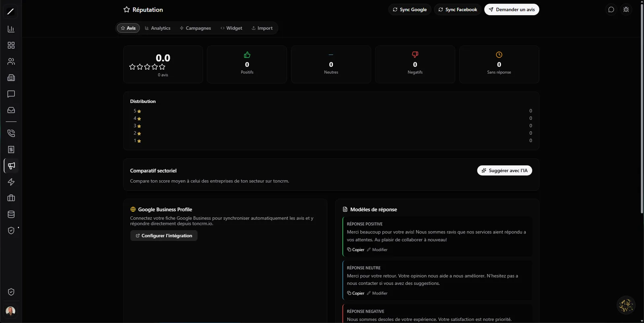The height and width of the screenshot is (323, 644).
Task: Open the user avatar profile picture
Action: tap(10, 311)
